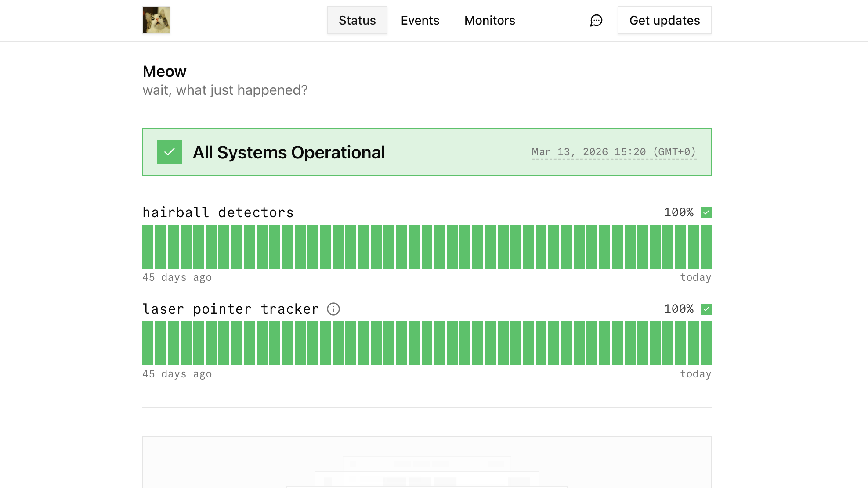The height and width of the screenshot is (488, 868).
Task: Click the leftmost uptime bar for laser pointer tracker
Action: [x=148, y=343]
